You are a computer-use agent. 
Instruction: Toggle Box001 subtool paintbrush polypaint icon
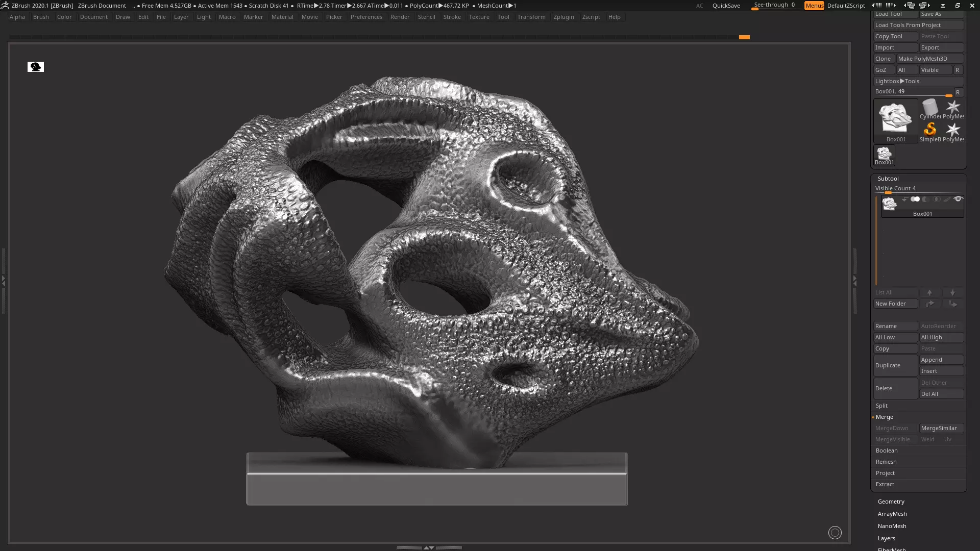pos(947,199)
